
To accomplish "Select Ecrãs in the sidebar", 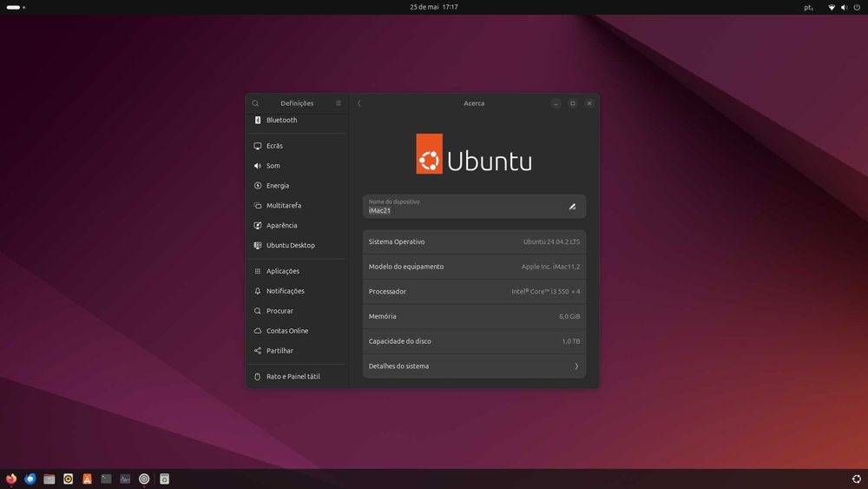I will click(297, 146).
